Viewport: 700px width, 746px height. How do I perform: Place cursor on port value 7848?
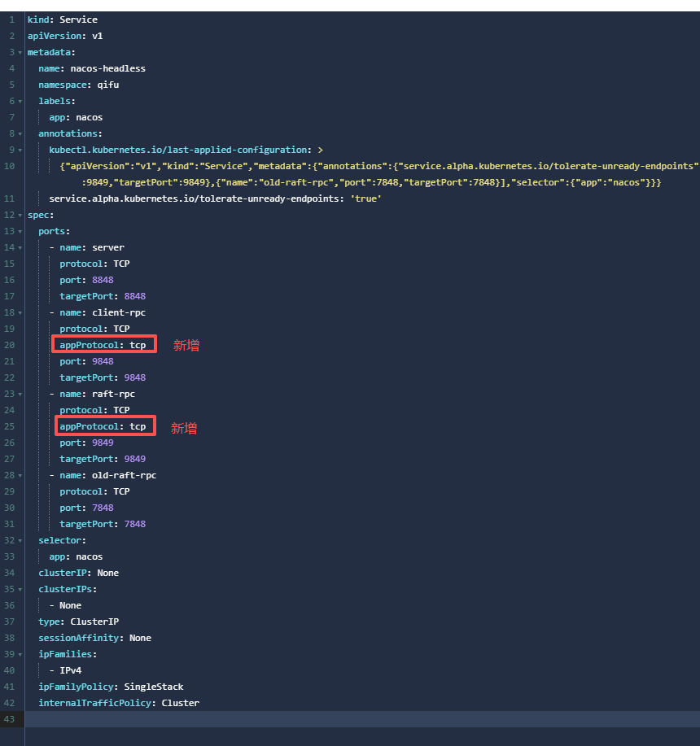point(103,508)
